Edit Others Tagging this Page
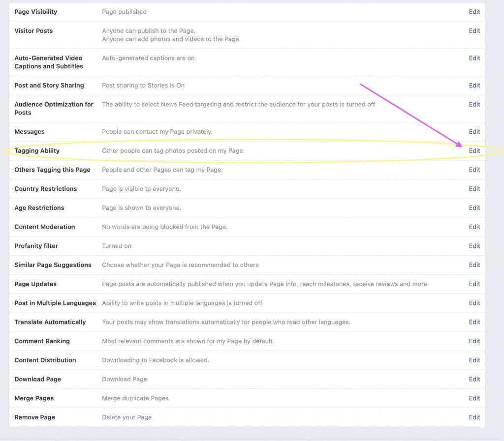The width and height of the screenshot is (504, 441). tap(474, 170)
